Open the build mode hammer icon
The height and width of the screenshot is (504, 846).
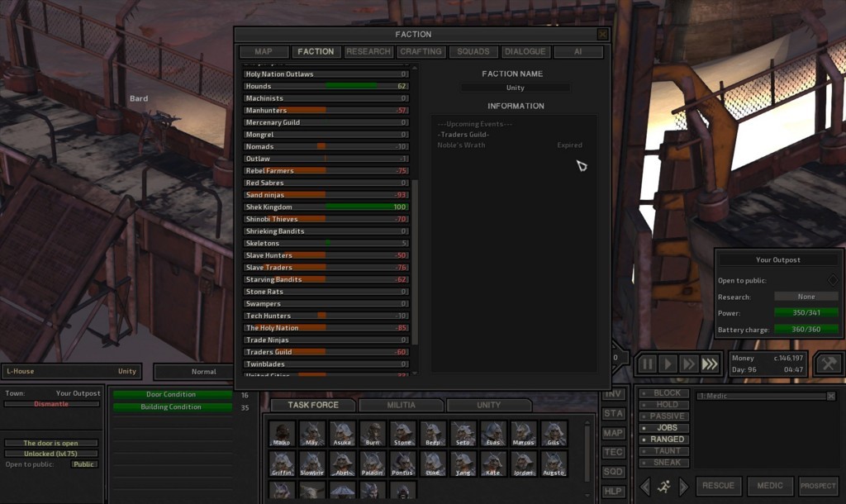click(829, 364)
